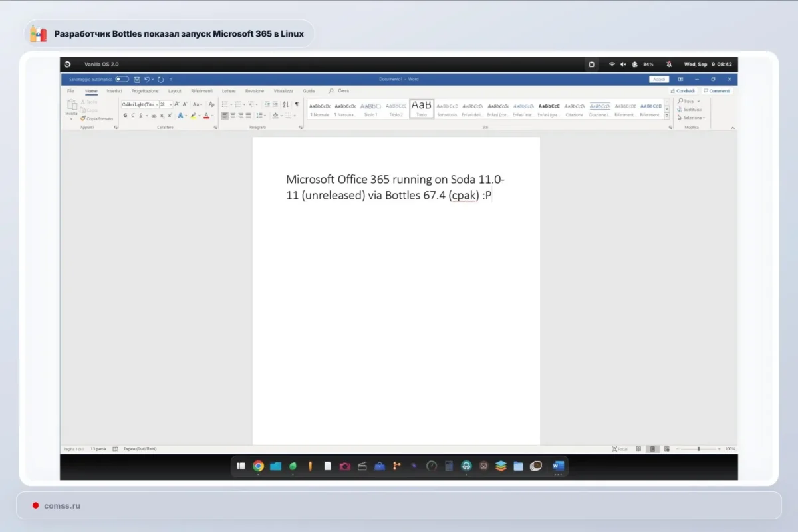Select the Sottotitolo style
Image resolution: width=798 pixels, height=532 pixels.
[447, 109]
